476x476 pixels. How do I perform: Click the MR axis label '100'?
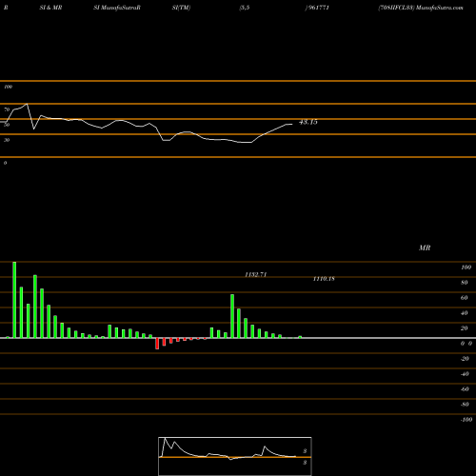(x=466, y=268)
